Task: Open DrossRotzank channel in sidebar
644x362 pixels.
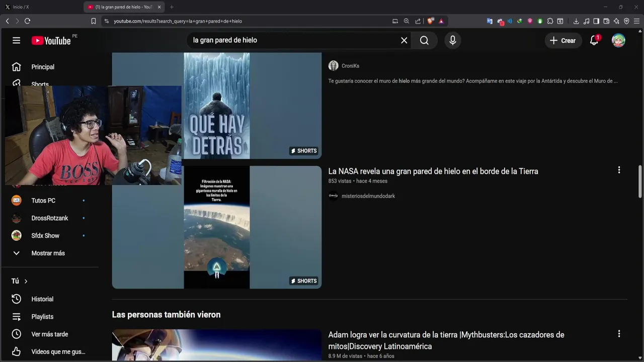Action: pos(50,218)
